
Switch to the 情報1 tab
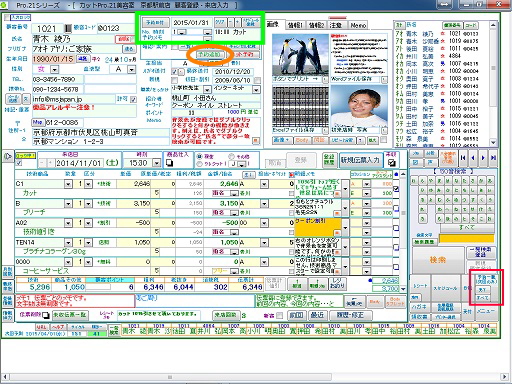(x=295, y=25)
